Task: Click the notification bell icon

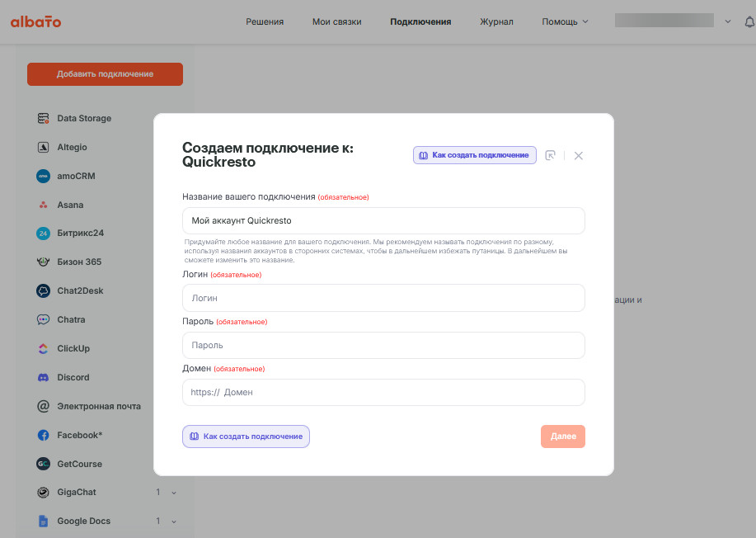Action: click(749, 22)
